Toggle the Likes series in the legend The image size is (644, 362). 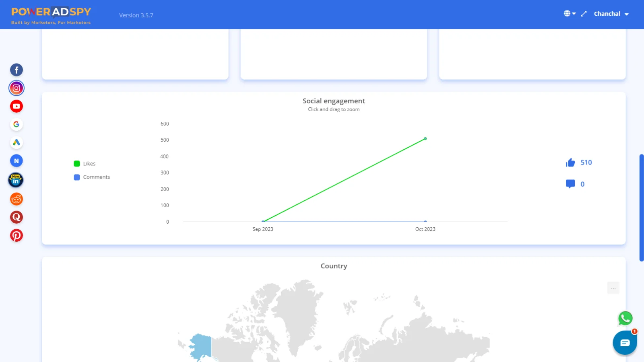[85, 164]
